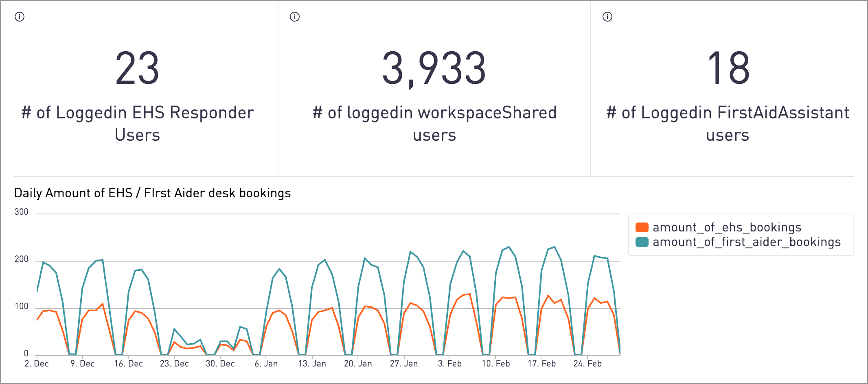868x384 pixels.
Task: Click '# of Loggedin EHS Responder Users' label
Action: 138,124
